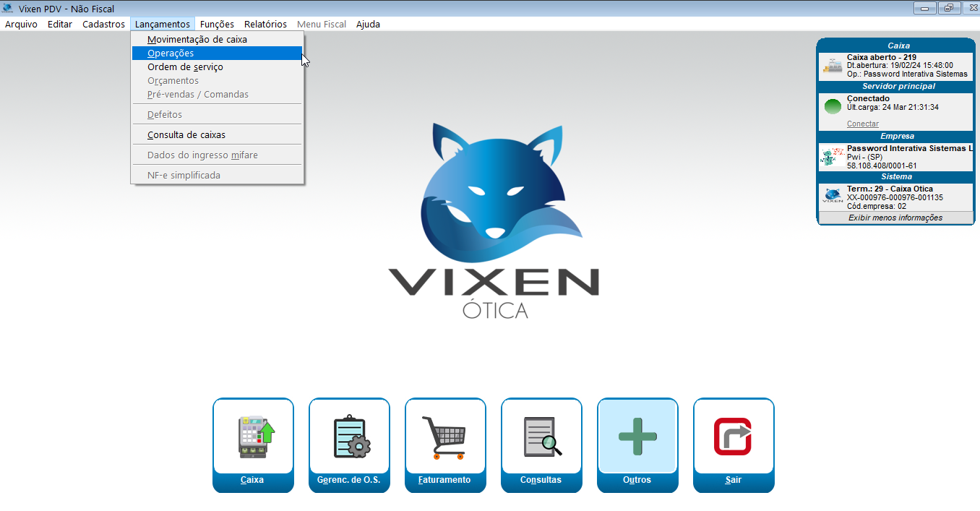
Task: Click the Vixen PDV title bar app icon
Action: point(8,9)
